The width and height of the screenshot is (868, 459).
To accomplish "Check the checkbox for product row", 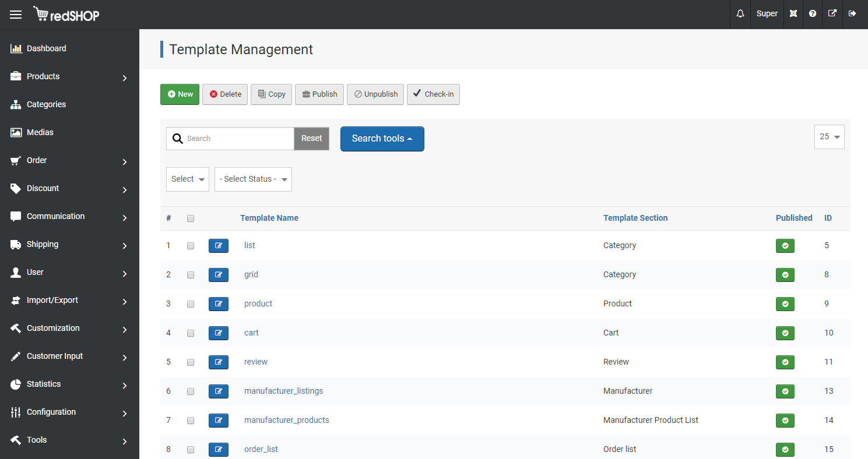I will coord(191,304).
